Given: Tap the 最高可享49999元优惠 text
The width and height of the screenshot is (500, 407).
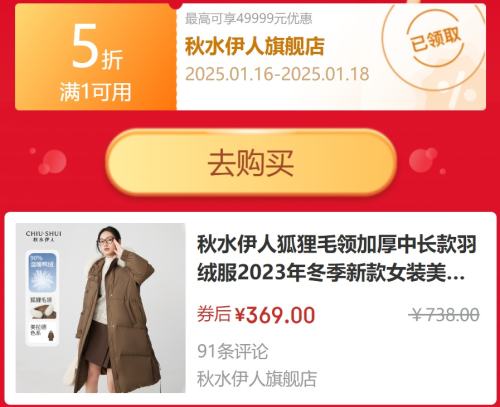Looking at the screenshot, I should (x=249, y=19).
